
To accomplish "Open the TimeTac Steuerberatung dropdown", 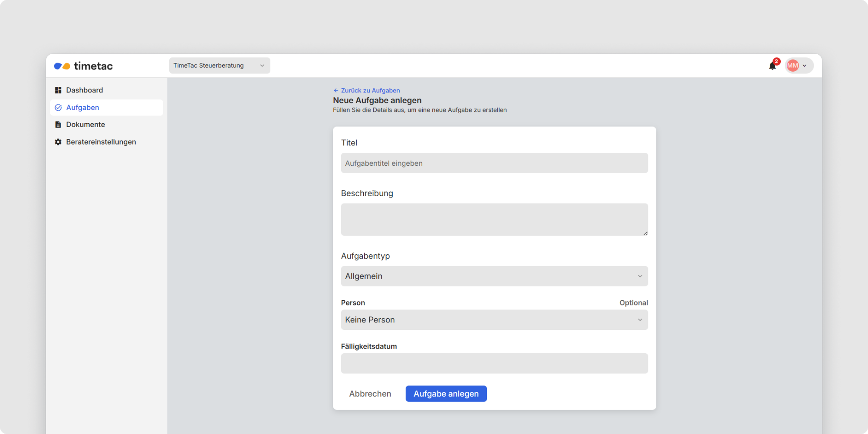I will [x=219, y=66].
